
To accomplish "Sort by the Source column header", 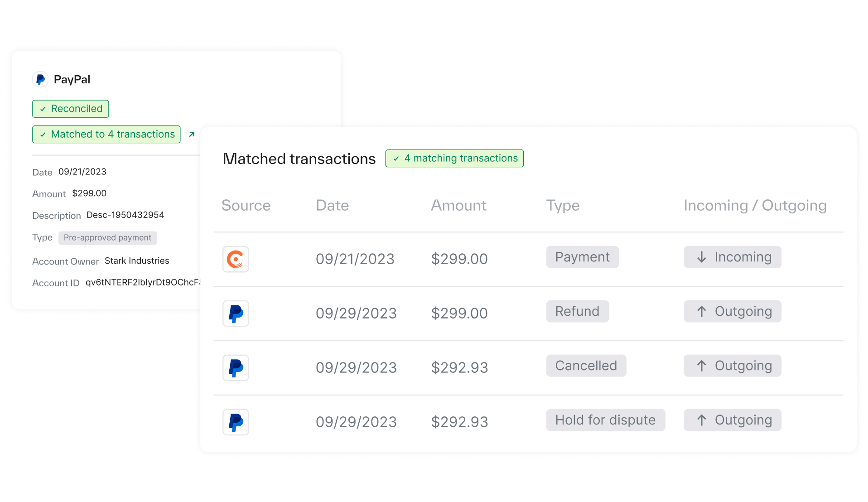I will click(x=246, y=206).
